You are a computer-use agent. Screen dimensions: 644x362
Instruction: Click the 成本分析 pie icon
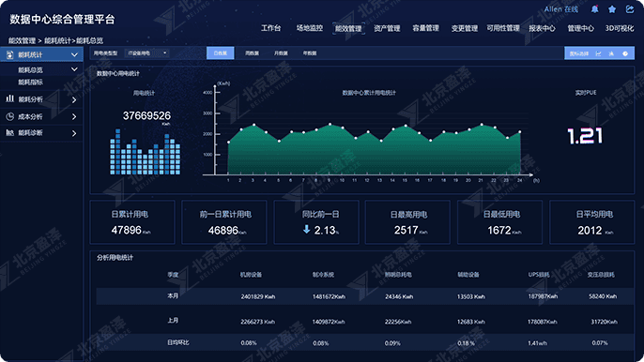[9, 116]
